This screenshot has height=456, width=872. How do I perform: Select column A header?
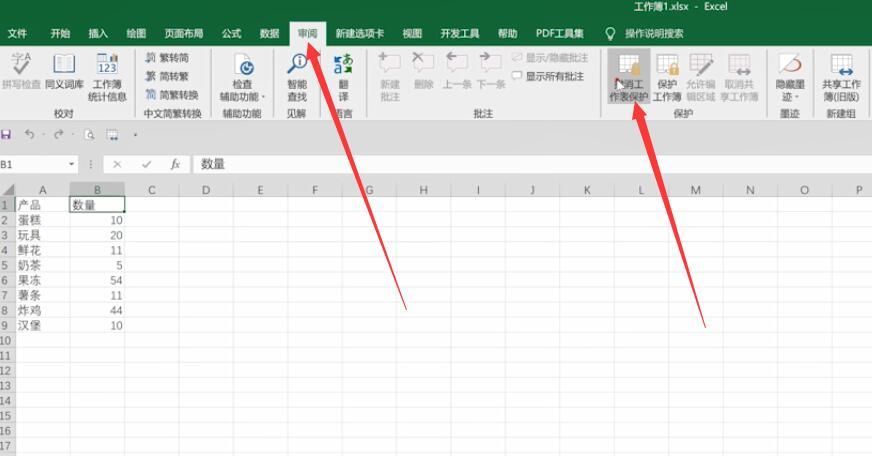(43, 190)
